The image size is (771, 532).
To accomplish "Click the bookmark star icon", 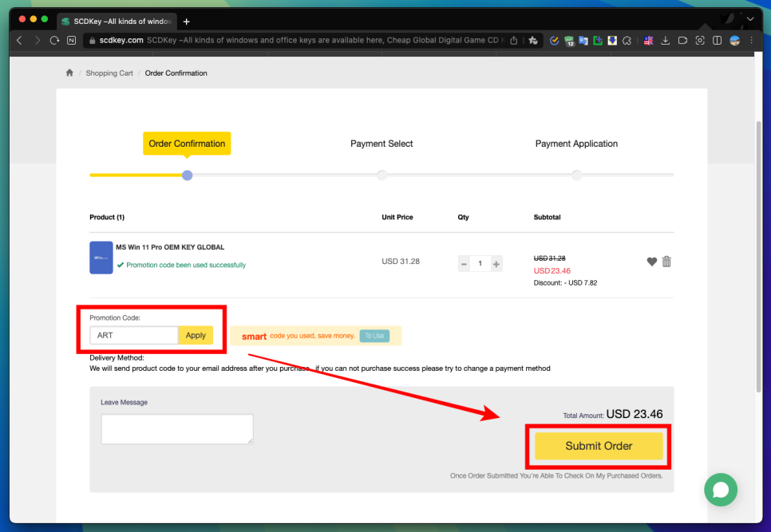I will point(533,41).
